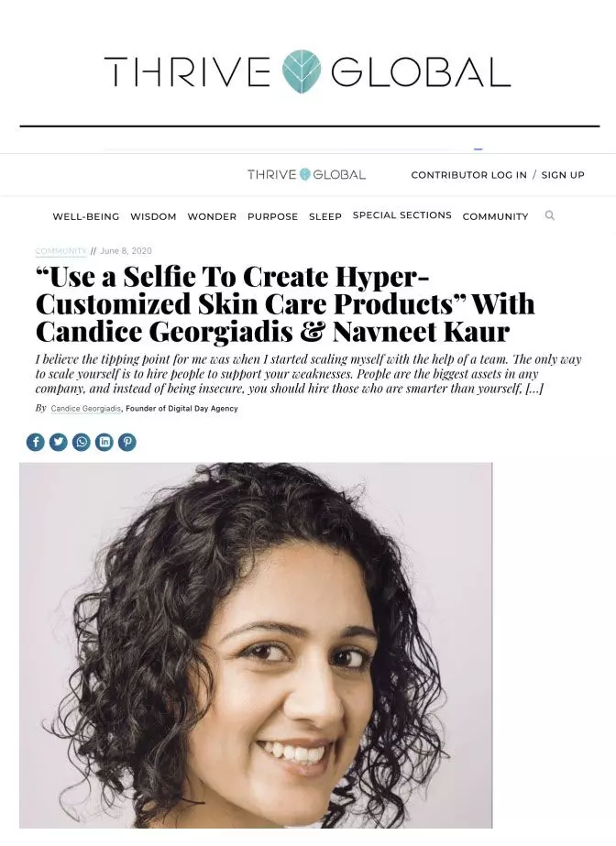The image size is (616, 846).
Task: Click the Contributor Log In link
Action: click(468, 175)
